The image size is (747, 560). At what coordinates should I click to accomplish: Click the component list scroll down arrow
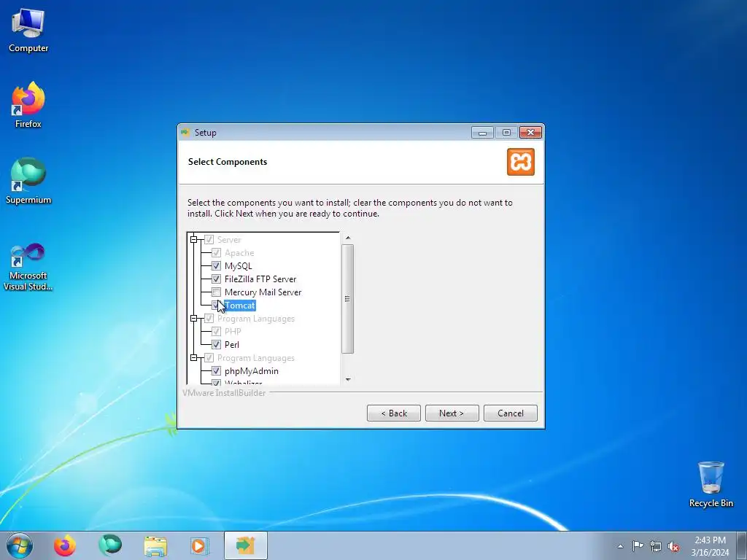pyautogui.click(x=348, y=379)
